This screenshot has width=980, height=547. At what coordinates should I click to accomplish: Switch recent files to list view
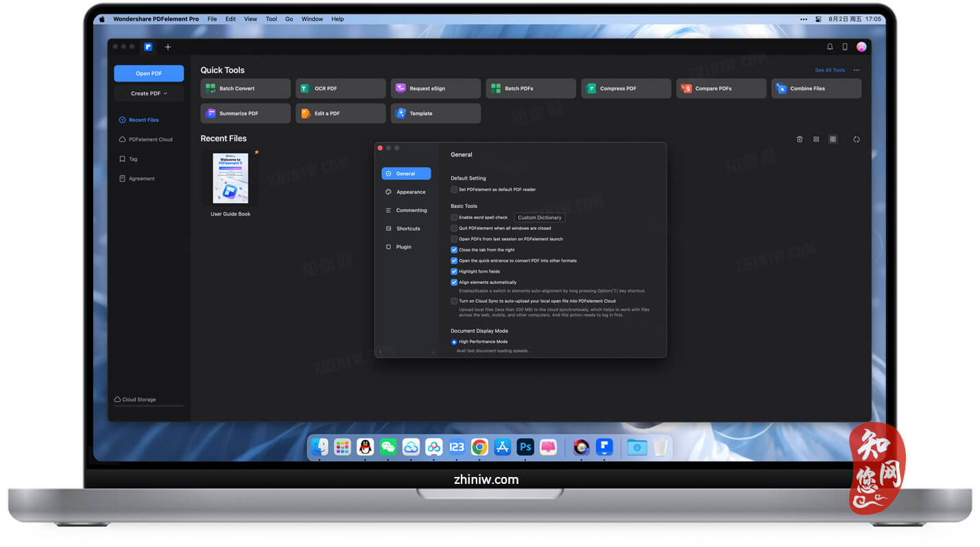pos(816,139)
